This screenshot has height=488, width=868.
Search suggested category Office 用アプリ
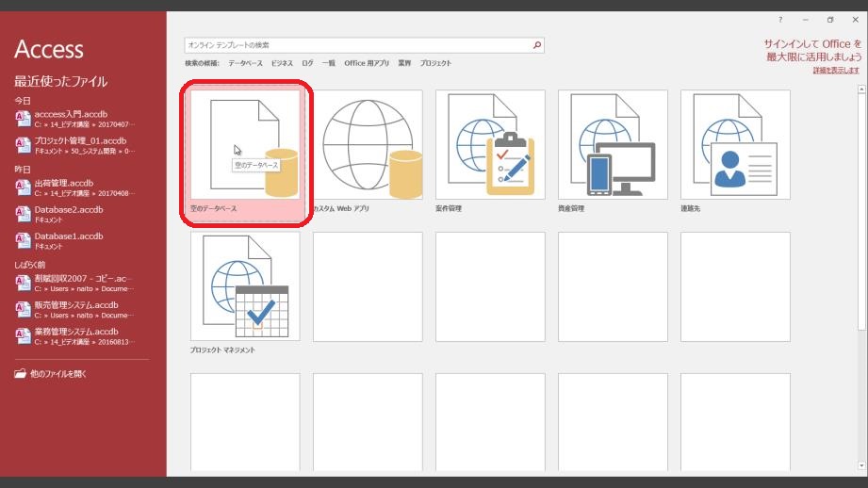coord(367,63)
